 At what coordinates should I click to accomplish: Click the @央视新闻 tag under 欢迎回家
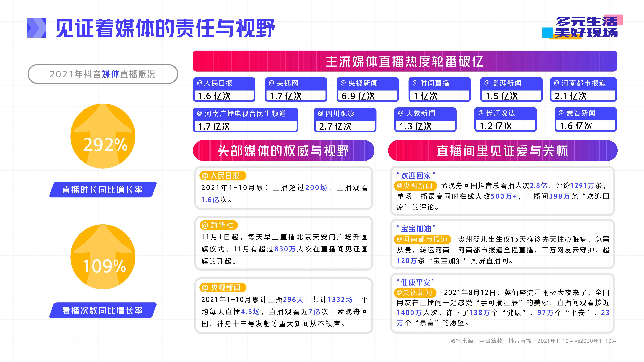click(415, 186)
